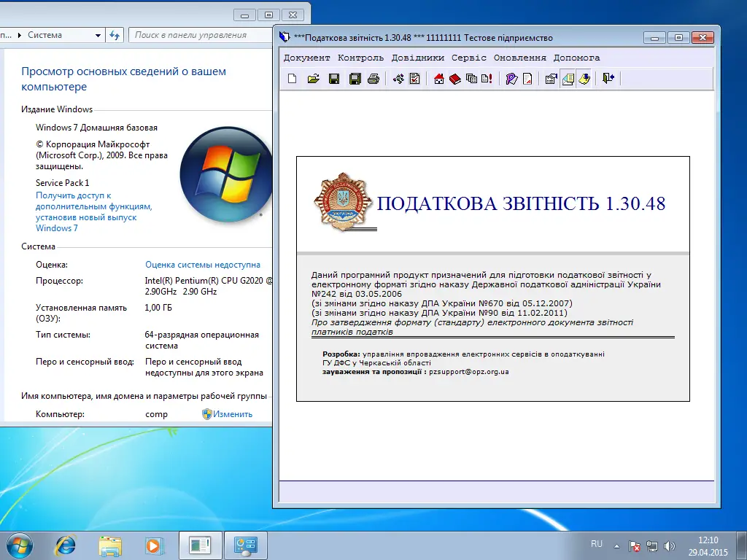Open the Оновлення menu

(519, 58)
